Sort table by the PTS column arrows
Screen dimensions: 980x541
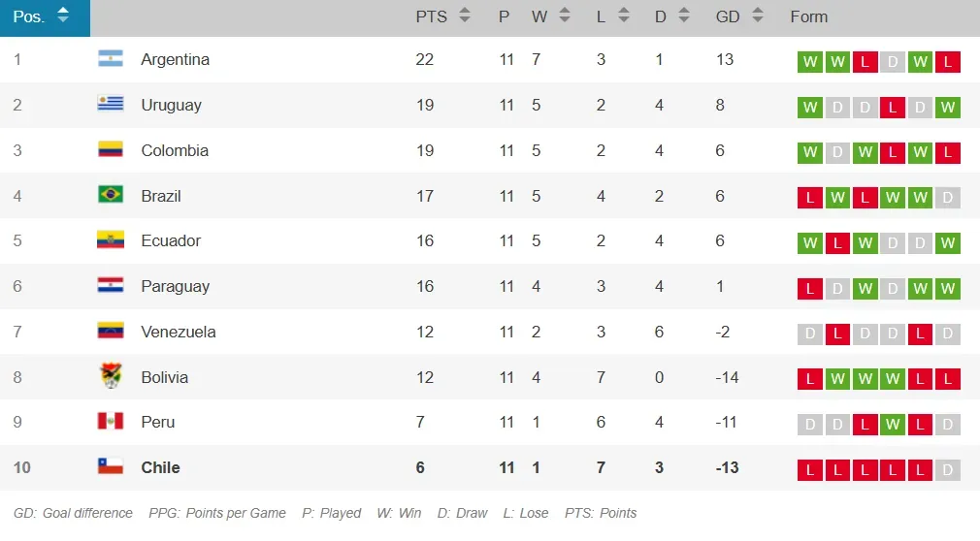point(464,16)
